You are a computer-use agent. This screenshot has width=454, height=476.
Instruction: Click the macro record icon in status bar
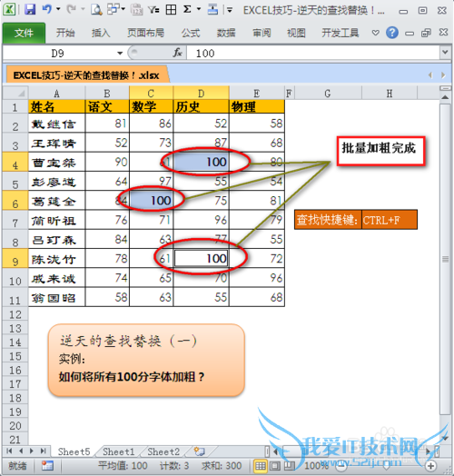pyautogui.click(x=47, y=465)
